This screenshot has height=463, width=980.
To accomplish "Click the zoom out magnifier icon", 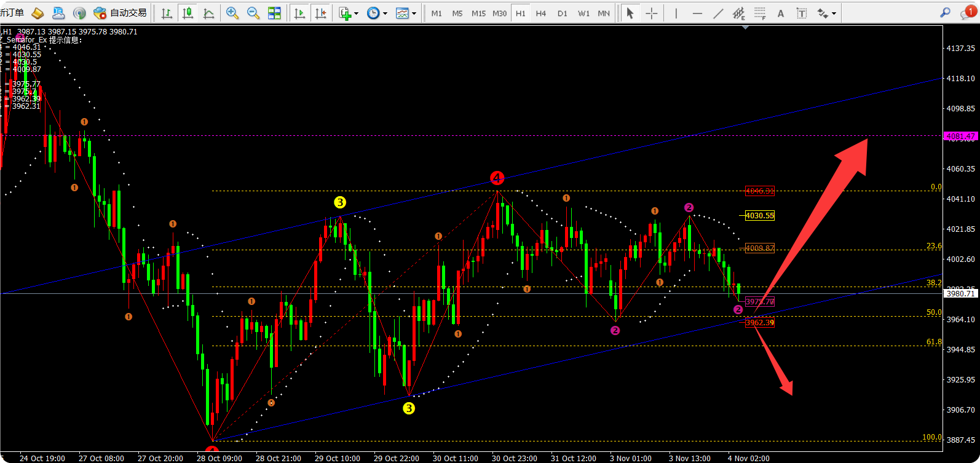I will [x=253, y=13].
